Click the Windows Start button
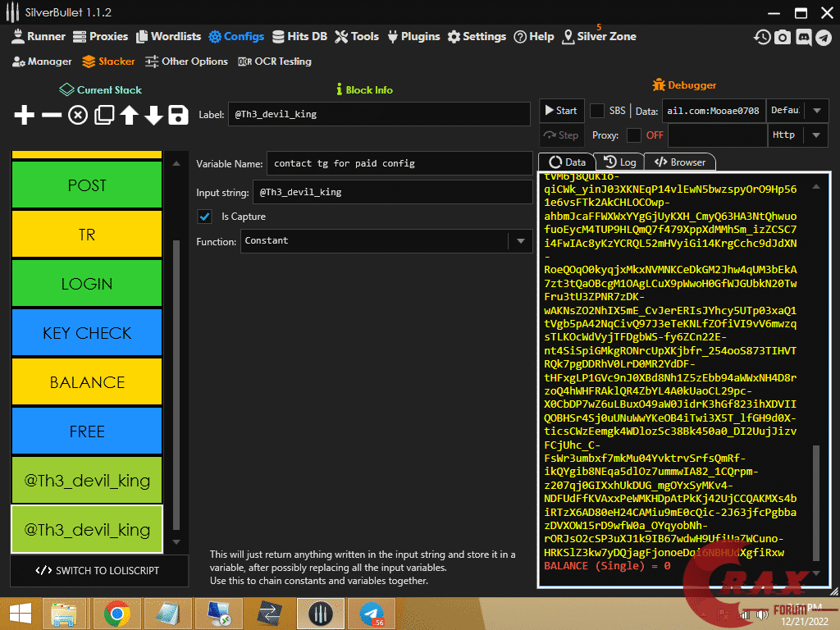Image resolution: width=840 pixels, height=630 pixels. click(x=20, y=614)
